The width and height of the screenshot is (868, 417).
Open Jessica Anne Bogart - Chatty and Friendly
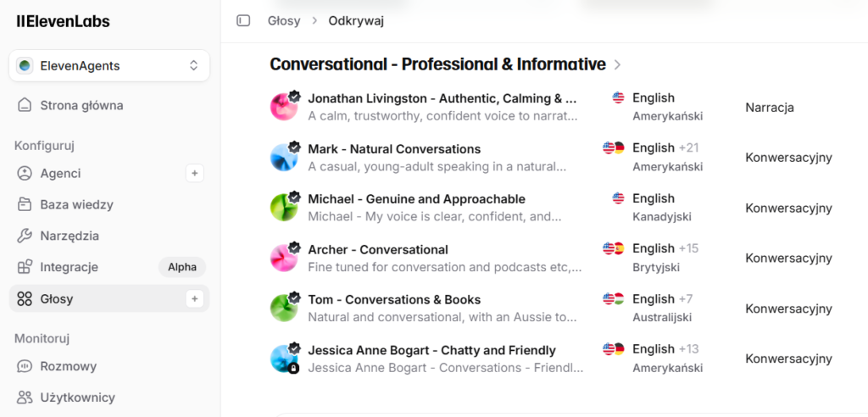(x=431, y=351)
